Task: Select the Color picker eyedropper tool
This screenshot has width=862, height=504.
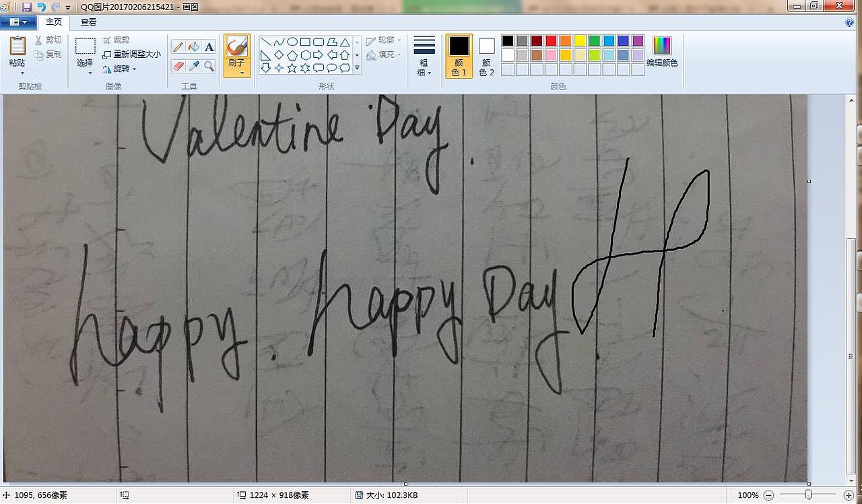Action: (193, 66)
